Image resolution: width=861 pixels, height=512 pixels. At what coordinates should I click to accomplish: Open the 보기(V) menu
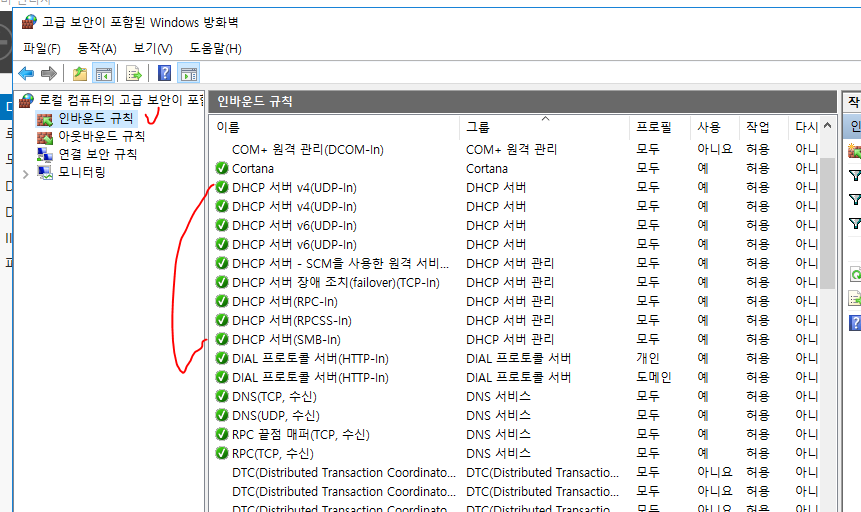153,48
